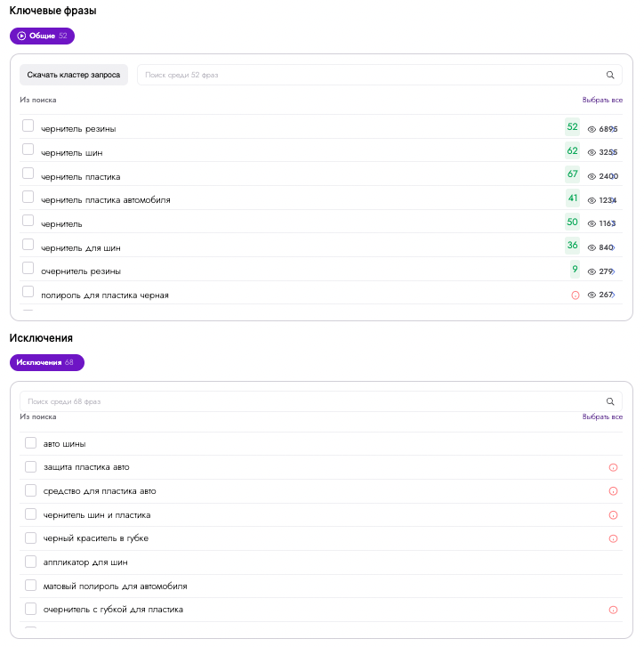Click green badge 52 for чернитель резины
This screenshot has width=644, height=647.
coord(572,126)
